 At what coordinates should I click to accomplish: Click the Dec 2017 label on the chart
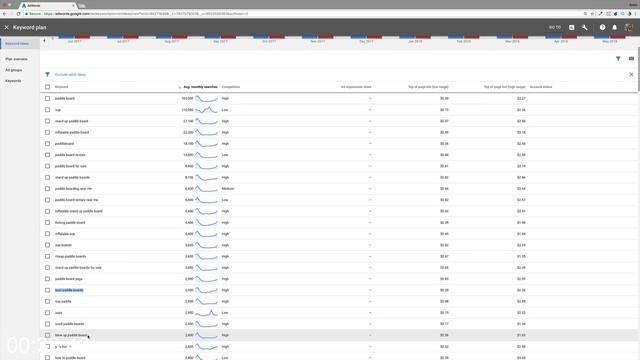click(366, 41)
